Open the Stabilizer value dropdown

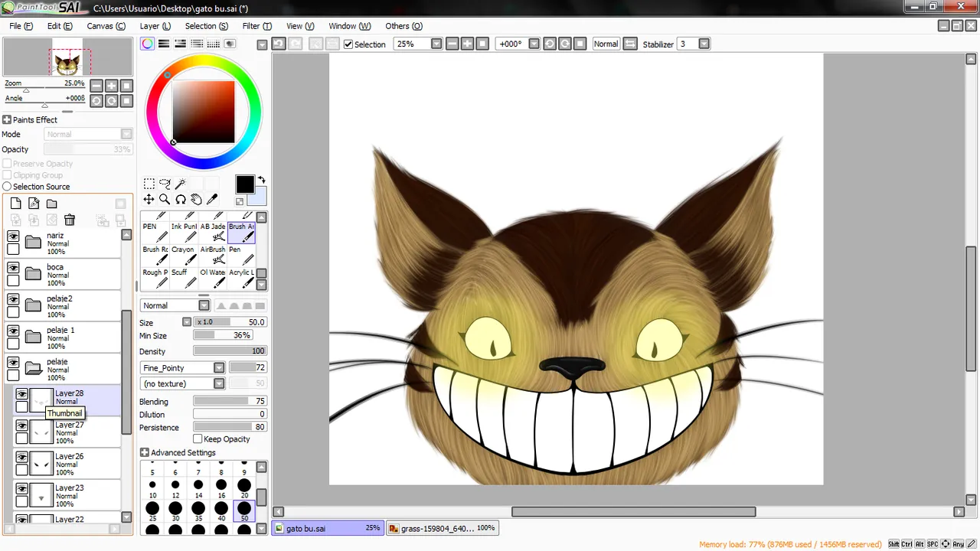704,44
